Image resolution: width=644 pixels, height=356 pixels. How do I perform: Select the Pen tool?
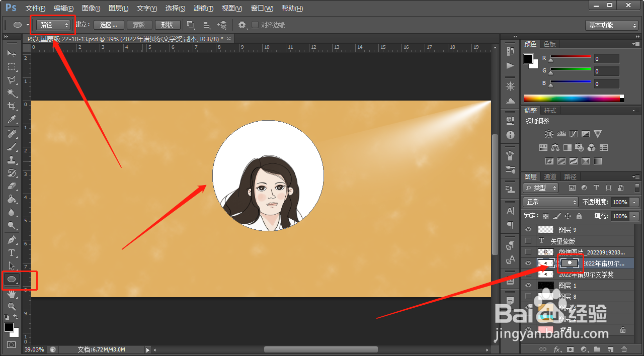[x=12, y=239]
